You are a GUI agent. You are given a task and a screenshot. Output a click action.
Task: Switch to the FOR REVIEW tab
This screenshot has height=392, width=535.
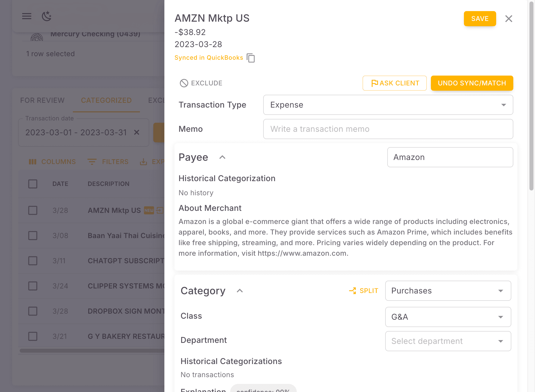(x=42, y=100)
